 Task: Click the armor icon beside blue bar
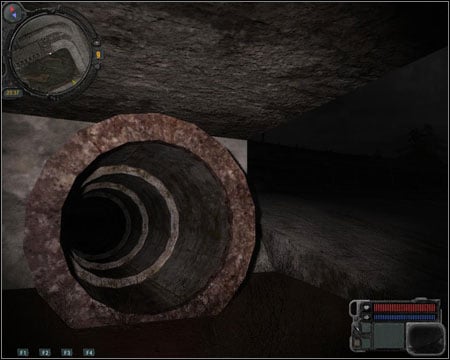pos(366,317)
